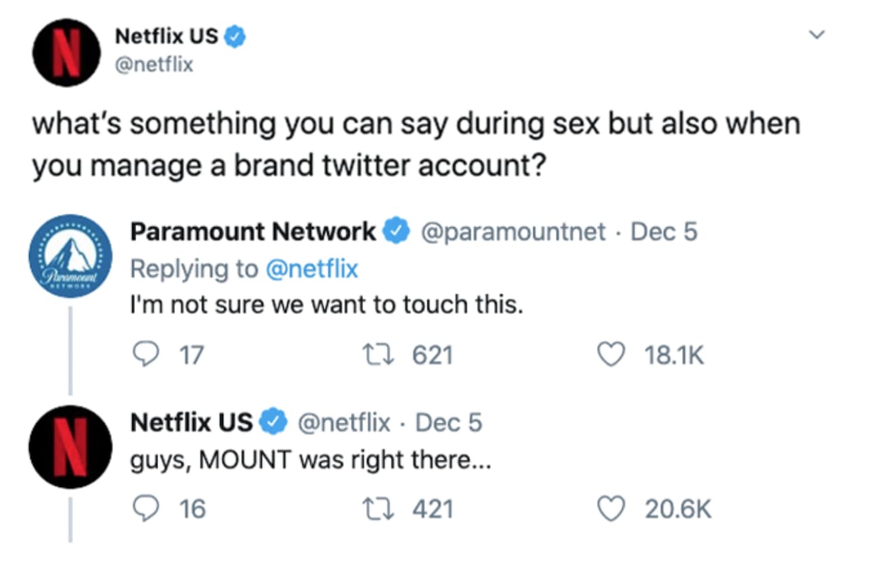Click the reply icon on Netflix's reply tweet

pyautogui.click(x=147, y=507)
